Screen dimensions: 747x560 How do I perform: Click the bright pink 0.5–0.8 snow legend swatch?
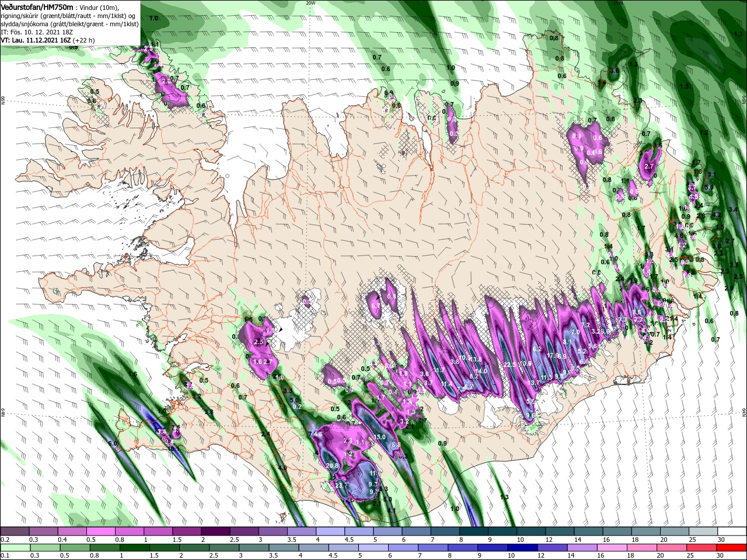101,531
